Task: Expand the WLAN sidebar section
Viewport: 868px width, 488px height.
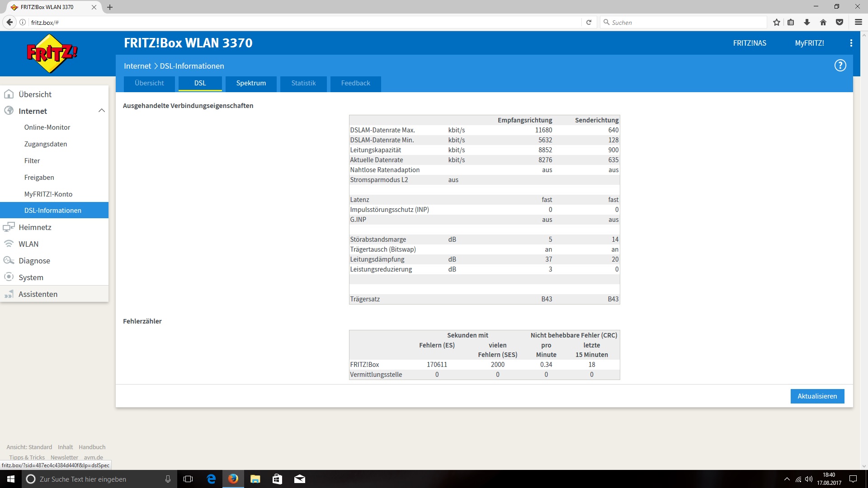Action: tap(28, 244)
